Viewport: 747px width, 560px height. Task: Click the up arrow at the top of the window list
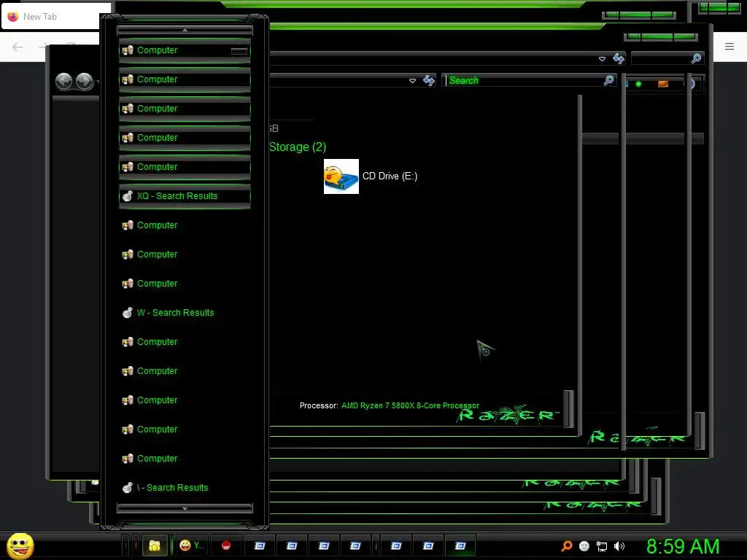point(185,31)
